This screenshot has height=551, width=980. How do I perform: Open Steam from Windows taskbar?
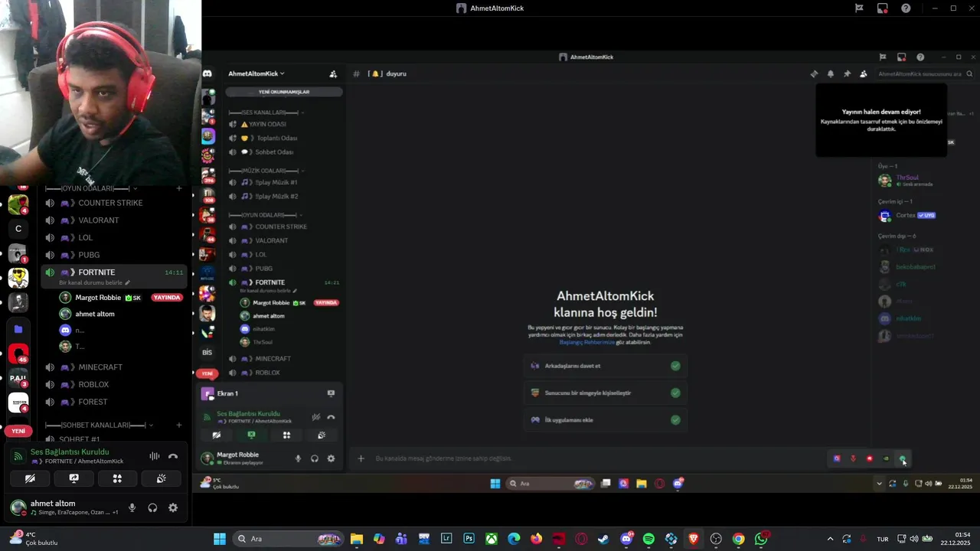(x=603, y=539)
